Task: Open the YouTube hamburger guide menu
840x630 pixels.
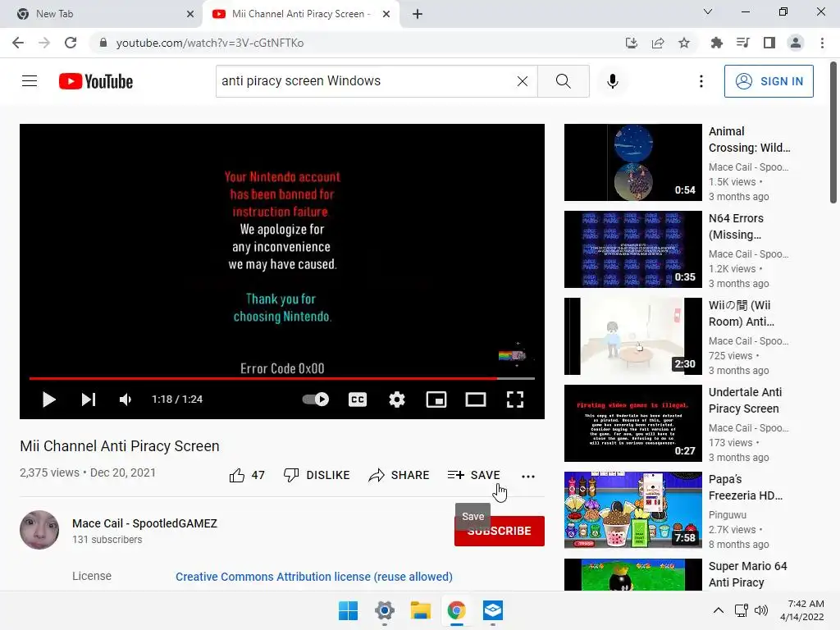Action: pos(30,81)
